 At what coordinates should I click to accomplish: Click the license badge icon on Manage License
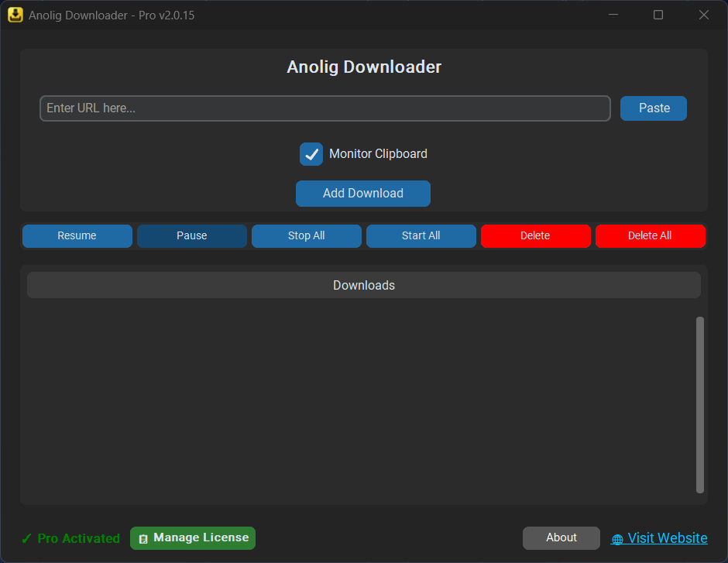143,538
